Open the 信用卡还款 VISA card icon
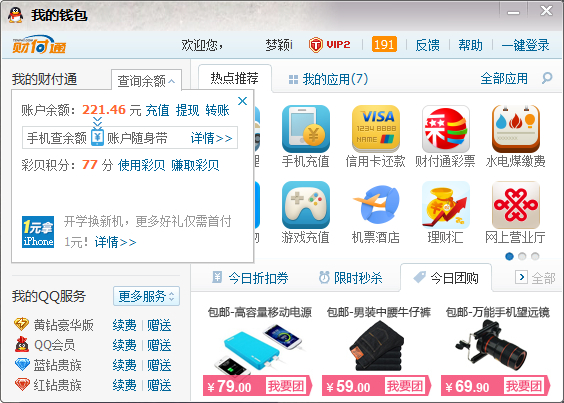 (x=376, y=129)
